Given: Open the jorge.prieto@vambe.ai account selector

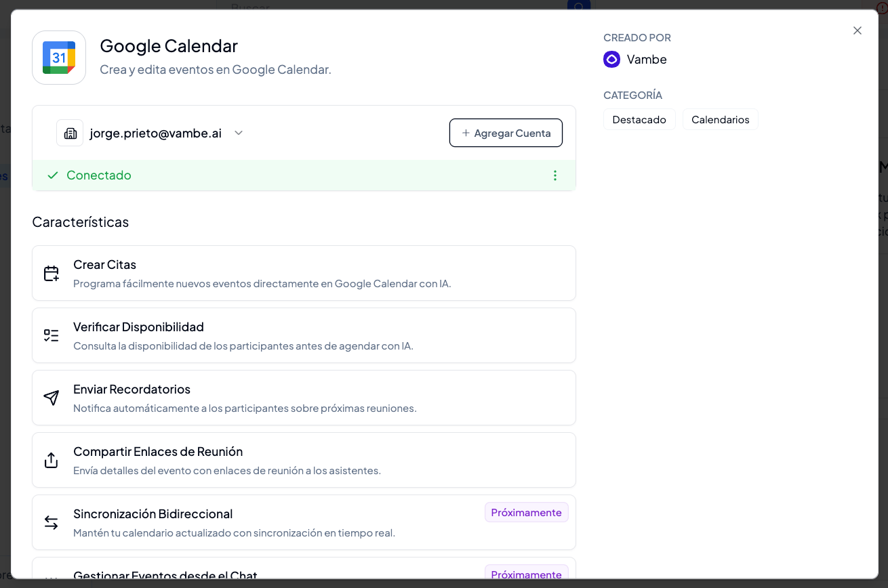Looking at the screenshot, I should 150,133.
